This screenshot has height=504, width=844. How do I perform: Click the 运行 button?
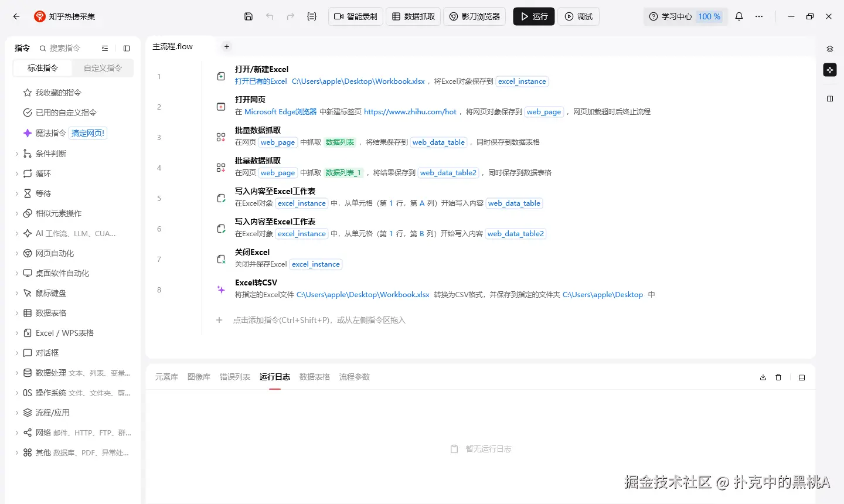point(534,16)
